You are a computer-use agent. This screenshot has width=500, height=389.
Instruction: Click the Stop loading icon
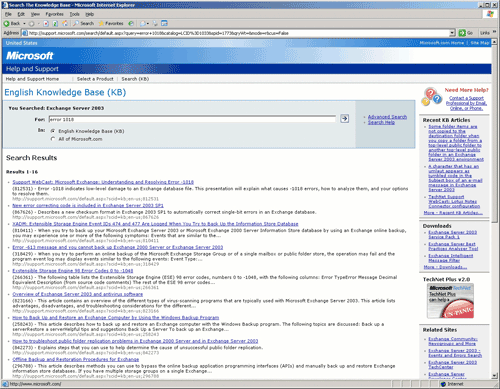tap(46, 24)
